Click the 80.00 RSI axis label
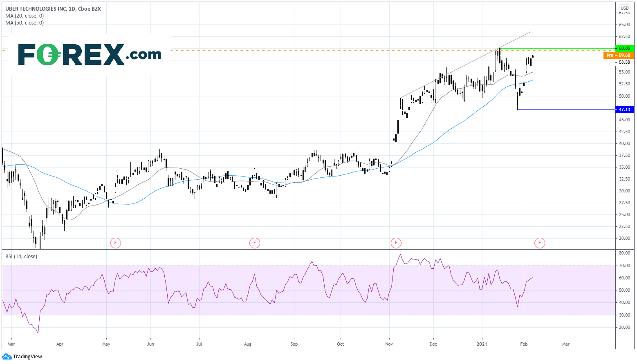This screenshot has width=637, height=364. 624,253
